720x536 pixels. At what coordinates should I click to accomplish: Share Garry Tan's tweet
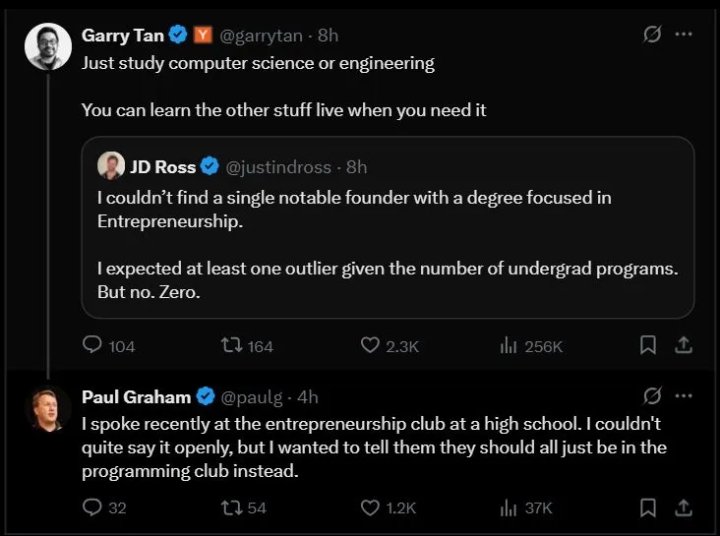(684, 345)
